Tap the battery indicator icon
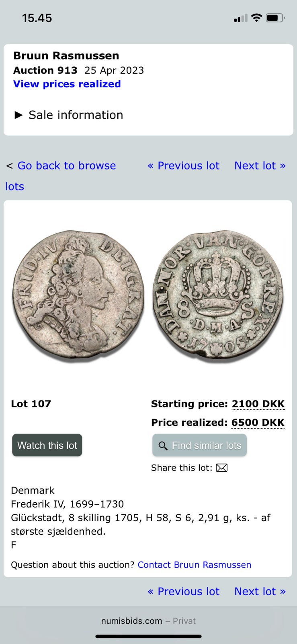The width and height of the screenshot is (297, 644). [275, 18]
